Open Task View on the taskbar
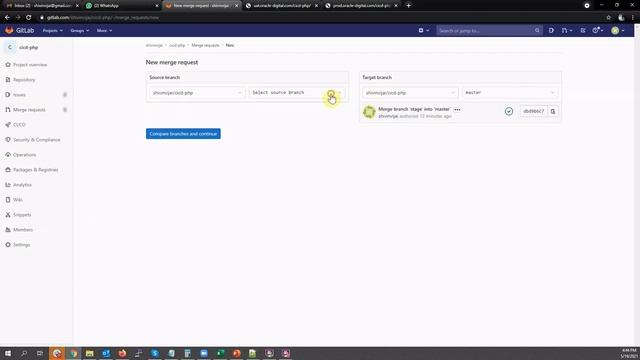The height and width of the screenshot is (360, 640). (x=40, y=353)
